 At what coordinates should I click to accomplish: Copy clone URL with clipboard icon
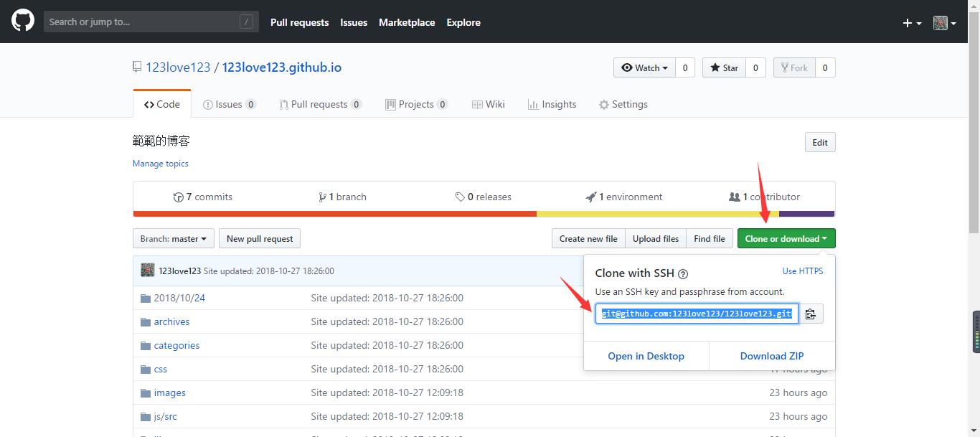pos(811,314)
